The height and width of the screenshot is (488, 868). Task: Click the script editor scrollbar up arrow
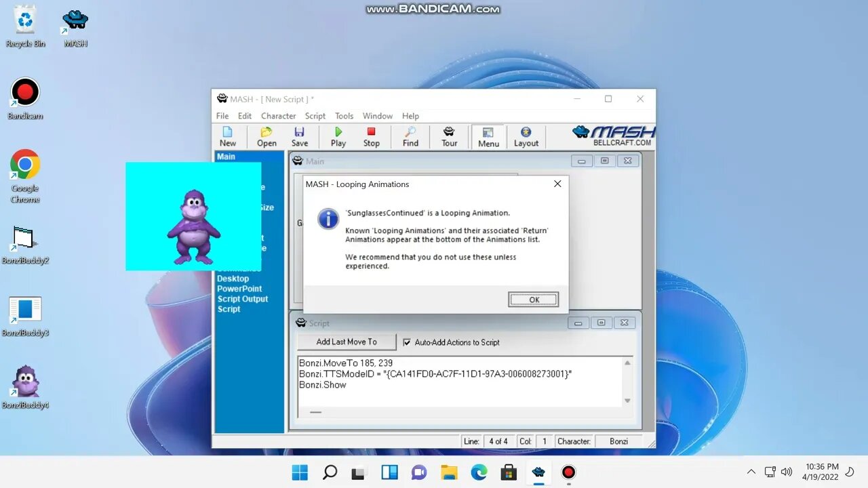[x=627, y=363]
